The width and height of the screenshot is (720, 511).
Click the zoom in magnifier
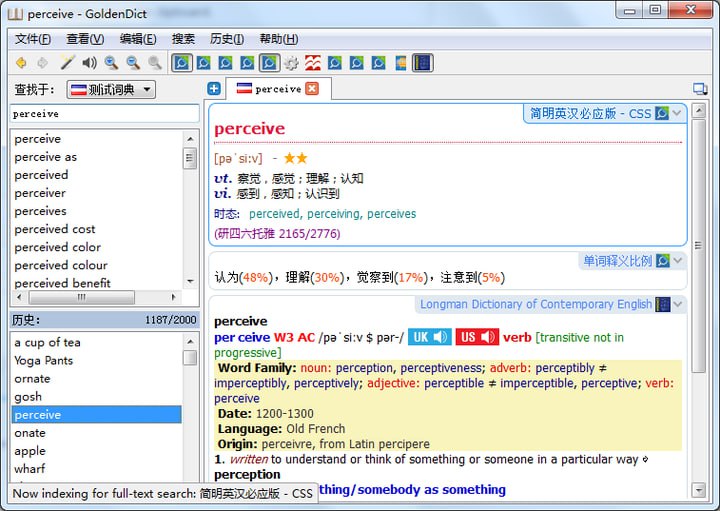pos(111,63)
